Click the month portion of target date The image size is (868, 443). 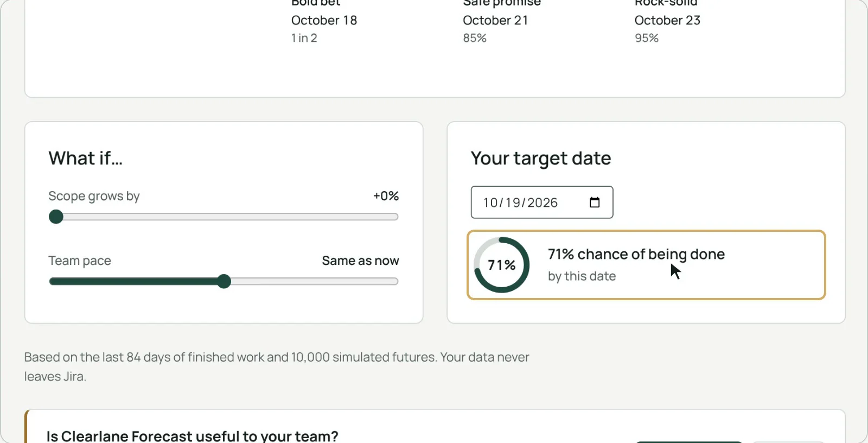click(x=490, y=202)
